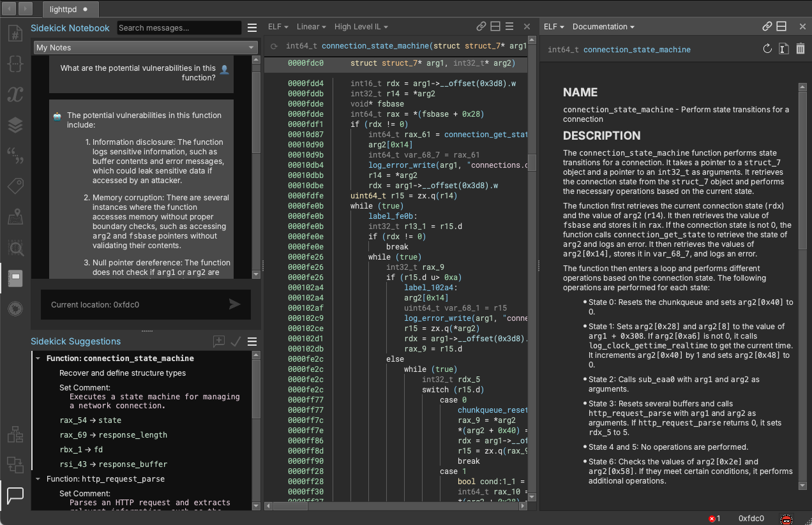812x525 pixels.
Task: Open the Stack layers sidebar icon
Action: pyautogui.click(x=15, y=125)
